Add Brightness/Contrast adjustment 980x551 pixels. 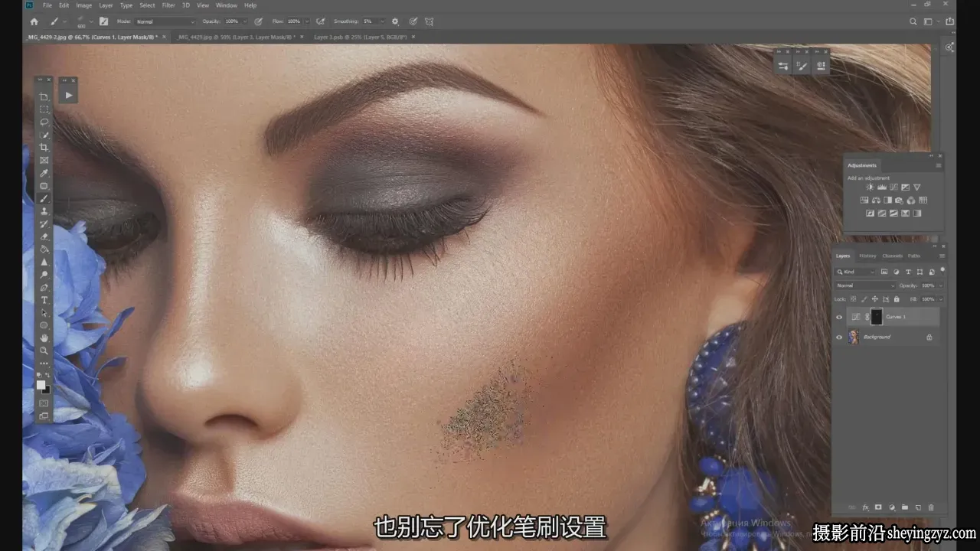(x=870, y=187)
